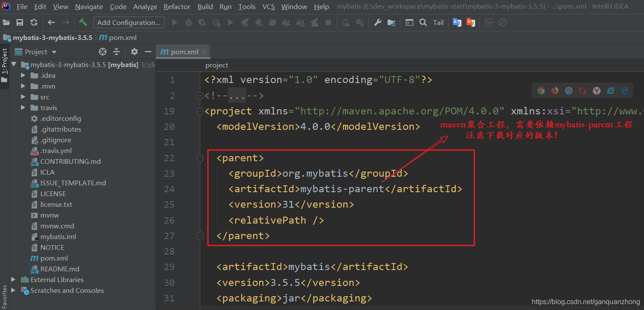The image size is (644, 310).
Task: Click the Open folder toolbar icon
Action: pyautogui.click(x=6, y=22)
